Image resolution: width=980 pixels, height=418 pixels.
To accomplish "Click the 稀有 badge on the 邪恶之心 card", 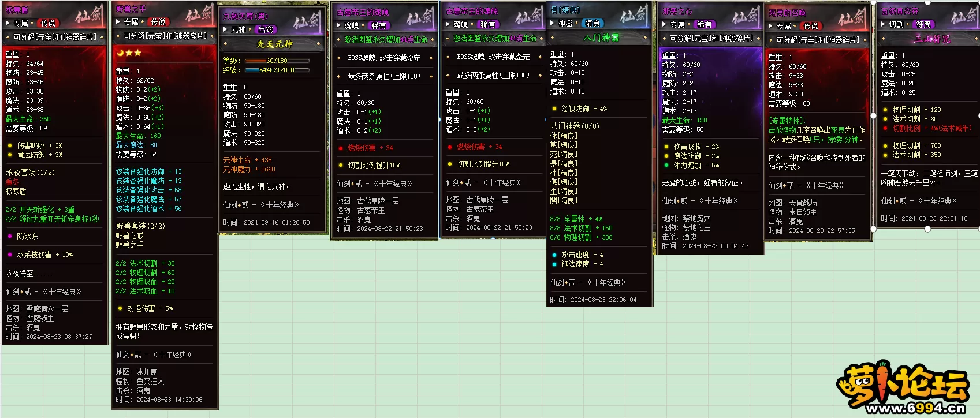I will tap(704, 24).
